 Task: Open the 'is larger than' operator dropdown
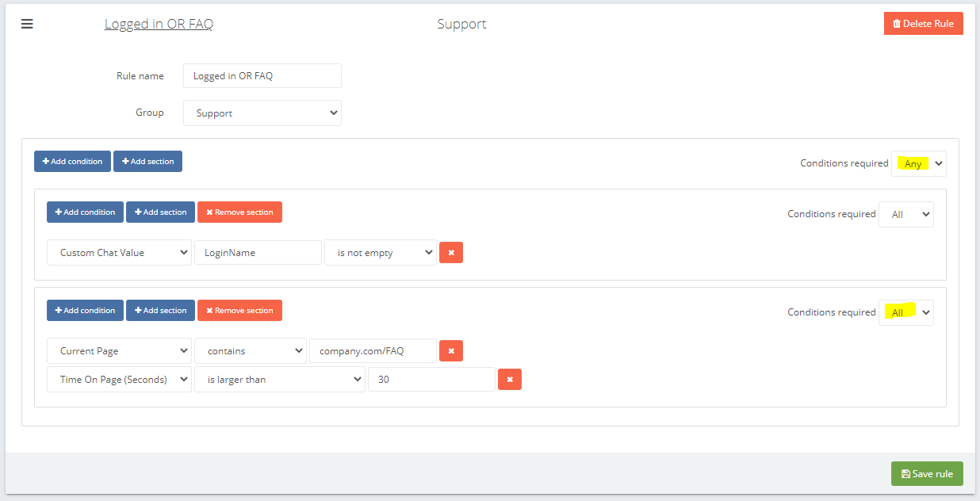point(280,379)
